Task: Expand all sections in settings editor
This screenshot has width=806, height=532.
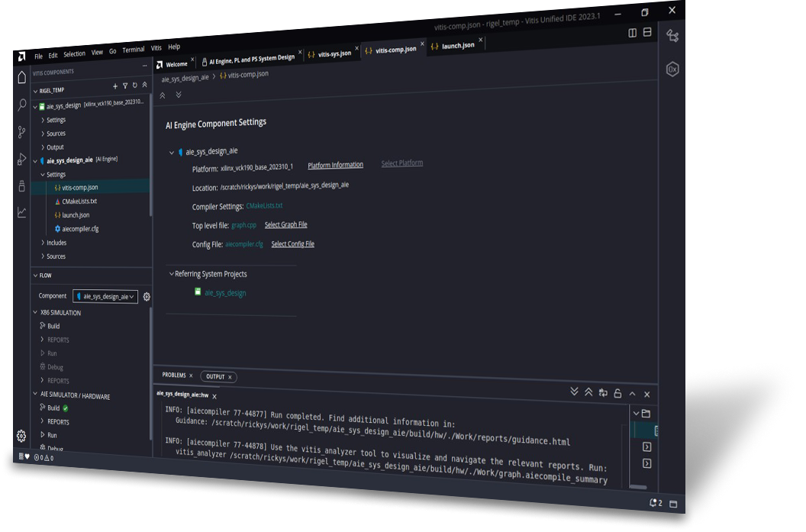Action: pos(179,95)
